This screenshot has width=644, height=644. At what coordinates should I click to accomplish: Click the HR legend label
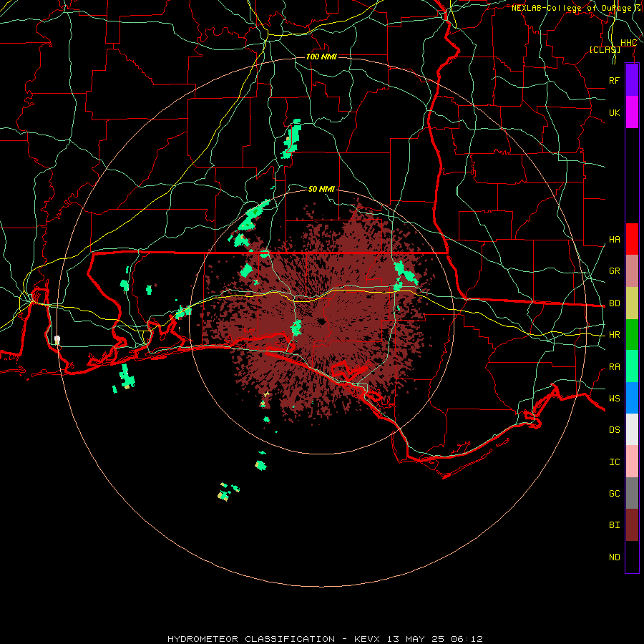tap(614, 335)
